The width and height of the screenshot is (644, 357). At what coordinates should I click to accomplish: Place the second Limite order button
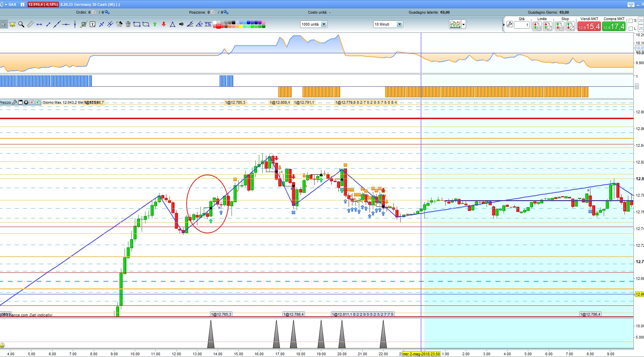tap(547, 26)
